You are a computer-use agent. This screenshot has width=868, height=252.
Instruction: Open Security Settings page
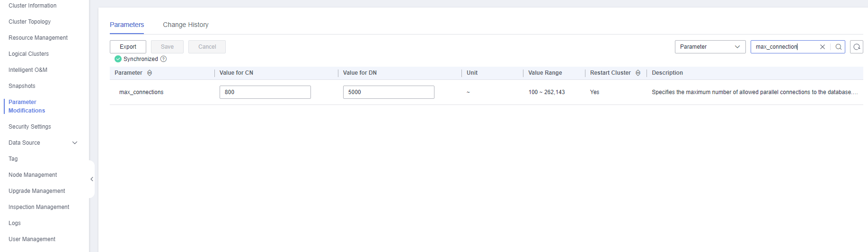(29, 127)
